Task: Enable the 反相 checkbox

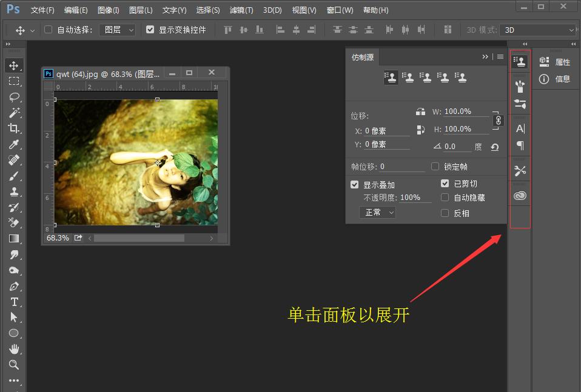Action: click(445, 213)
